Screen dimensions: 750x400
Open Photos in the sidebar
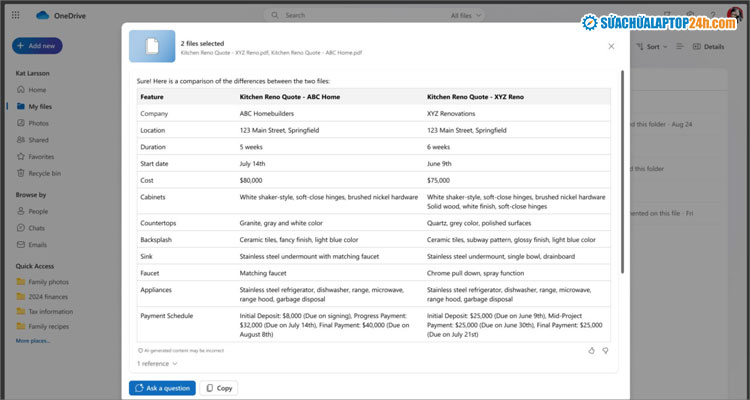pos(38,123)
